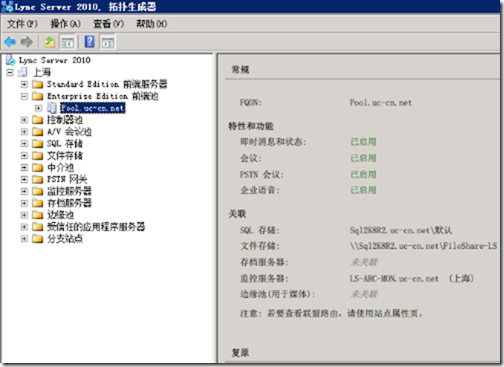This screenshot has width=504, height=367.
Task: Expand the PSTN 网关 node
Action: tap(24, 179)
